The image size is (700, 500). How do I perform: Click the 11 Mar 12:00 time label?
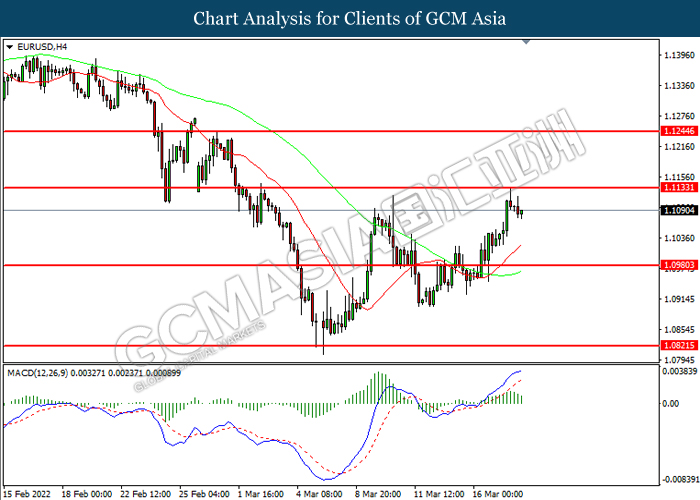click(439, 494)
